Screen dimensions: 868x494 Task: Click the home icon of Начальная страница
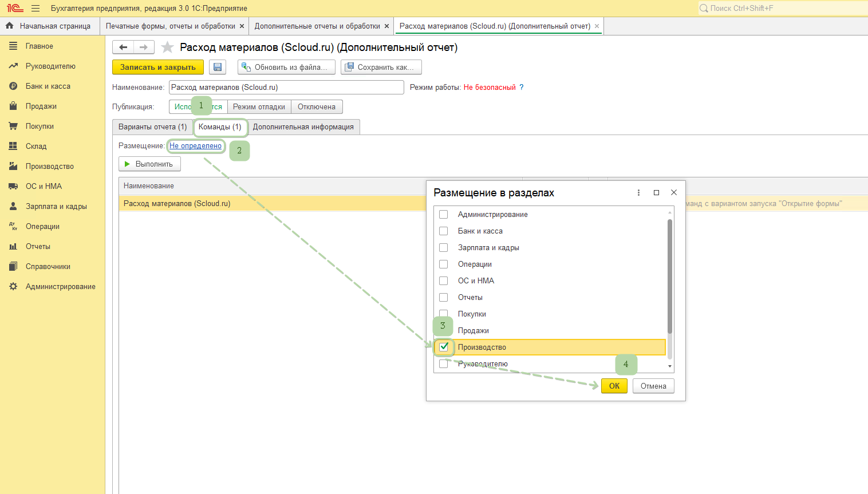9,26
